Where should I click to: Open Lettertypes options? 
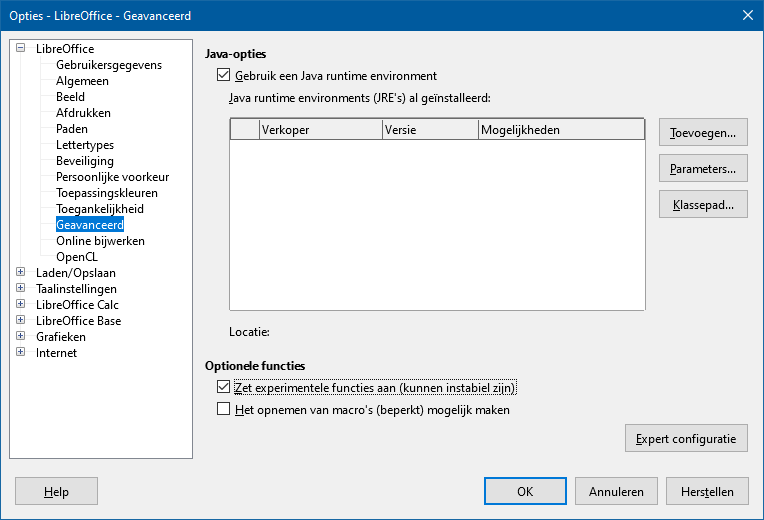(x=85, y=145)
